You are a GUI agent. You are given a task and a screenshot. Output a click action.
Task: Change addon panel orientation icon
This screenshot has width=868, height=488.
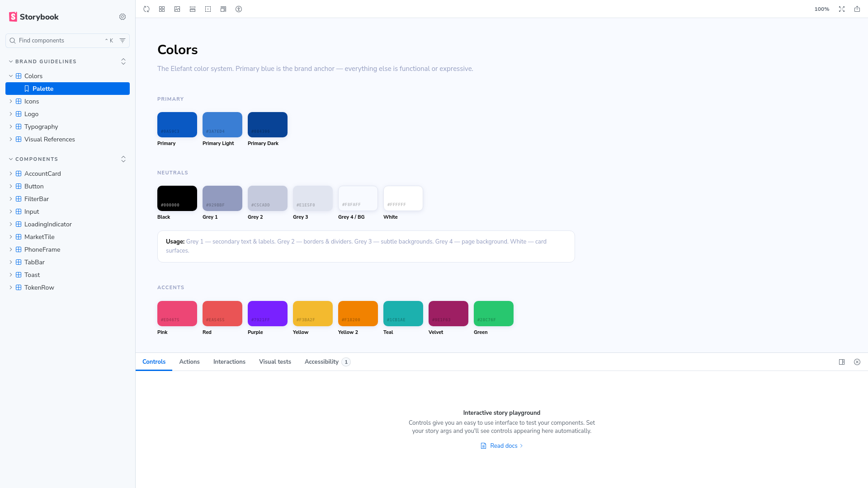coord(842,362)
